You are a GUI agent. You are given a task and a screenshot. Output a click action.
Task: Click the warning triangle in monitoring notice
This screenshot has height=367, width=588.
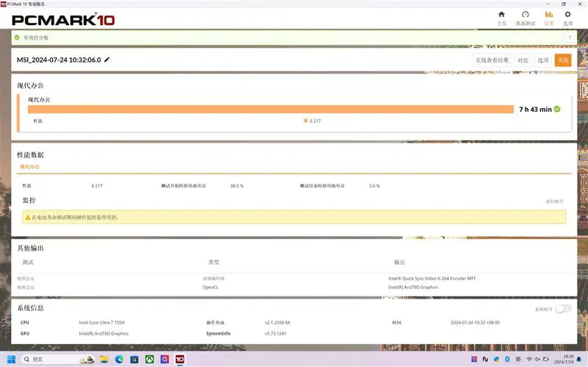click(28, 217)
